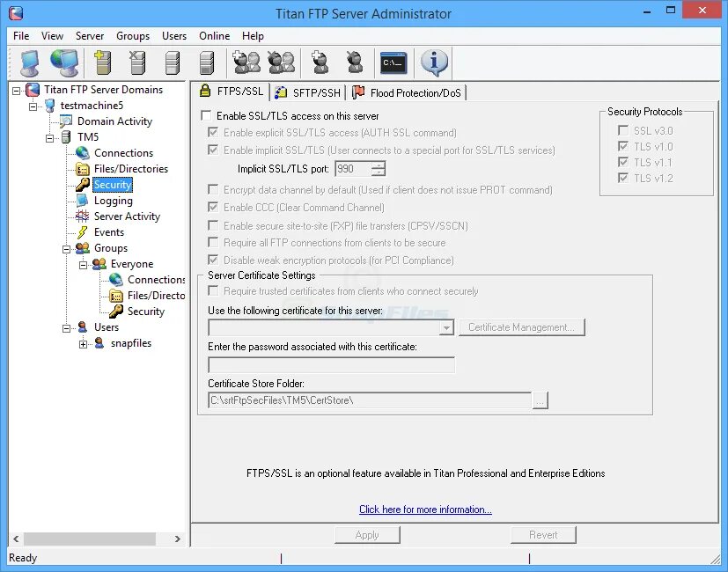Open the Online menu
The image size is (728, 572).
coord(214,36)
